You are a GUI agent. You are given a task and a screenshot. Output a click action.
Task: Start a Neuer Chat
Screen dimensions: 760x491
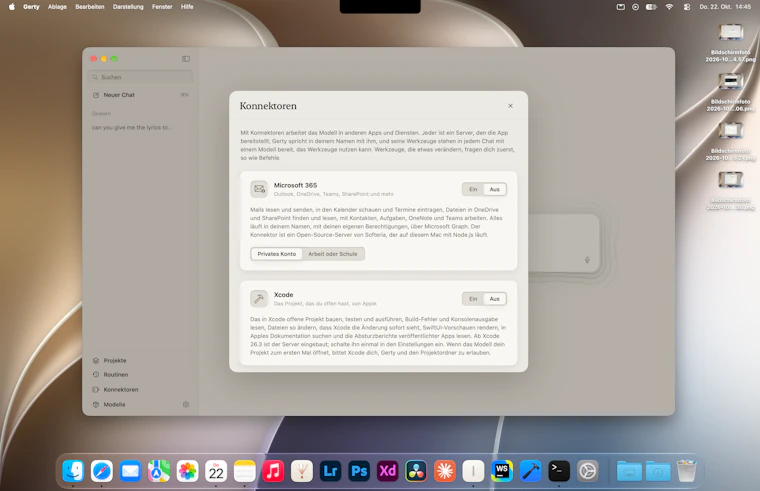tap(141, 95)
